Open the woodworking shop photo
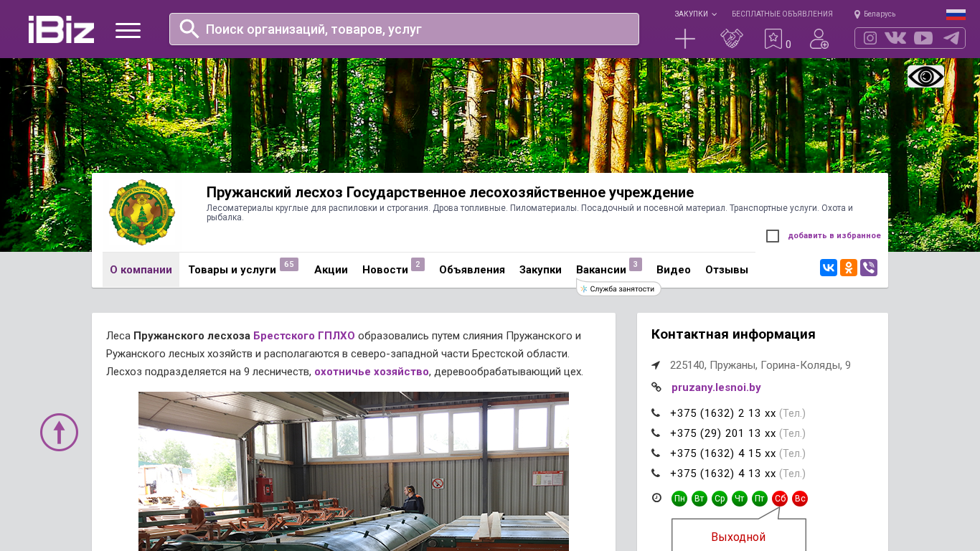 tap(354, 471)
